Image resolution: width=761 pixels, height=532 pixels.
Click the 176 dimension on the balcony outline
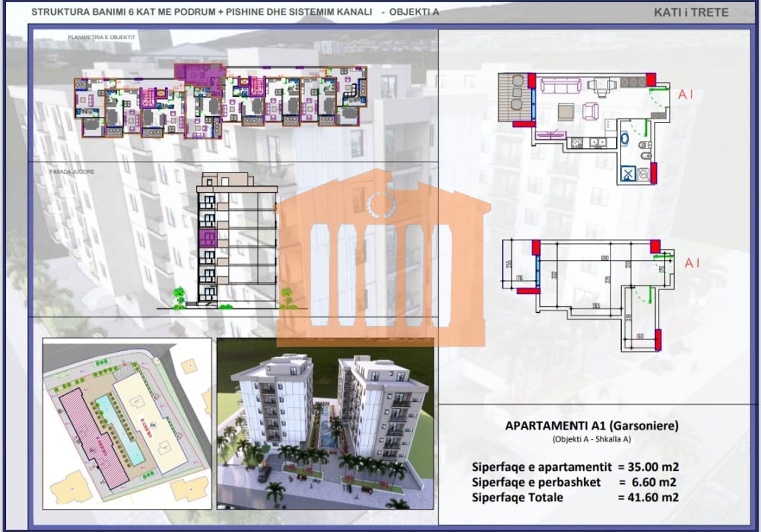pos(518,277)
